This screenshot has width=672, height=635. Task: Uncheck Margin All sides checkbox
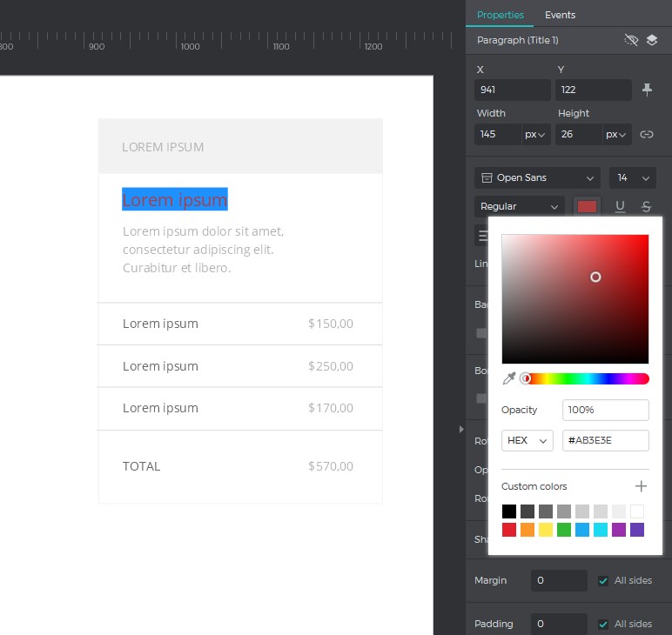click(x=603, y=580)
